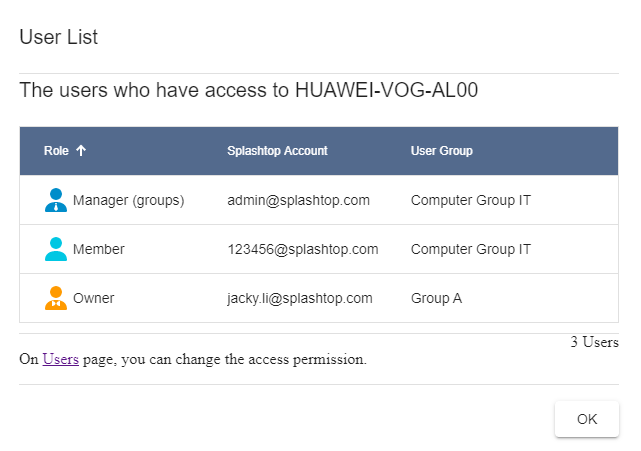Click Group A in User Group column

click(x=436, y=298)
